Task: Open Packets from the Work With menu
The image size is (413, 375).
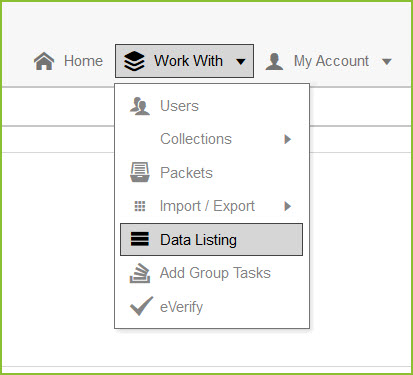Action: 212,173
